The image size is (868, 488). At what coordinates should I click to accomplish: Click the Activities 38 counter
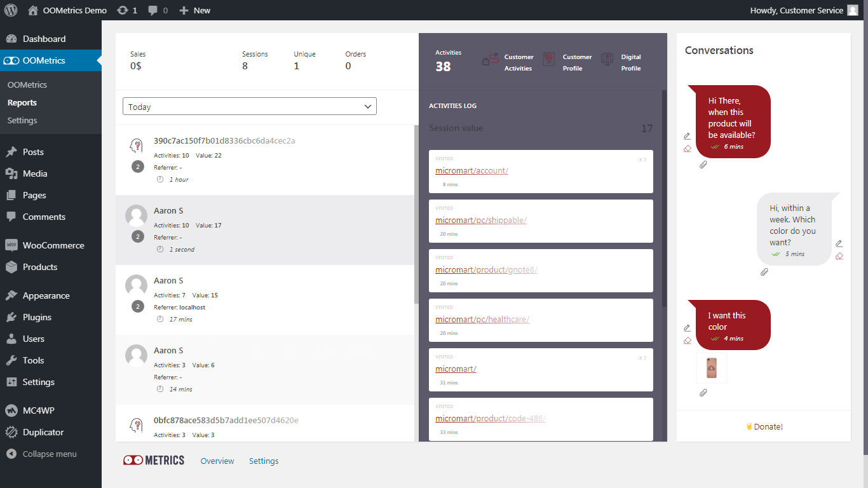pos(448,61)
